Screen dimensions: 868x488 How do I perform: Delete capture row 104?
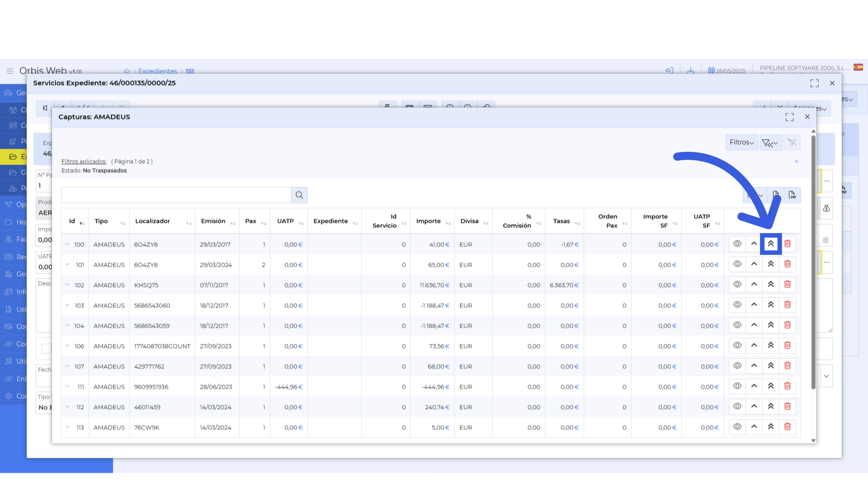pyautogui.click(x=788, y=325)
